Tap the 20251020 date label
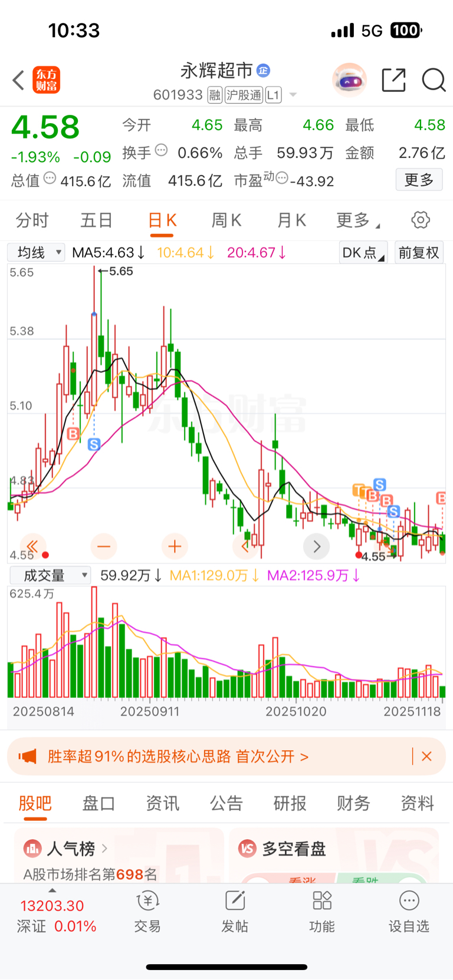This screenshot has height=980, width=453. point(296,711)
